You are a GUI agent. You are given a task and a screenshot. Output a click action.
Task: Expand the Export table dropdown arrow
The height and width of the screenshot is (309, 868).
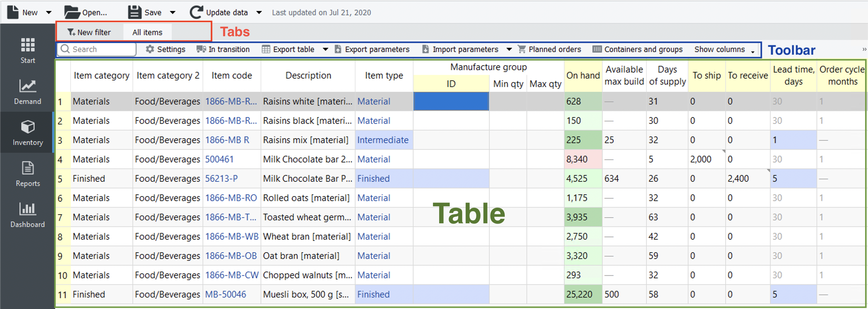tap(325, 49)
